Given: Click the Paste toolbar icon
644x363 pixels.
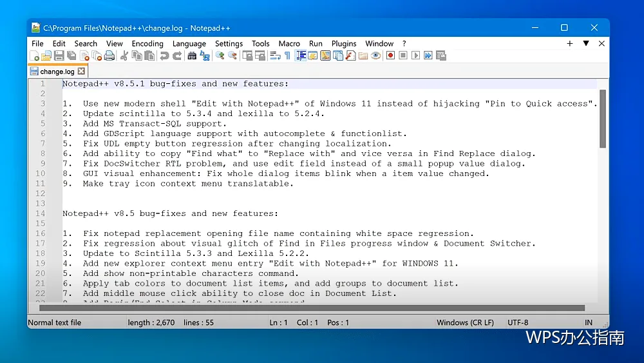Looking at the screenshot, I should [149, 55].
